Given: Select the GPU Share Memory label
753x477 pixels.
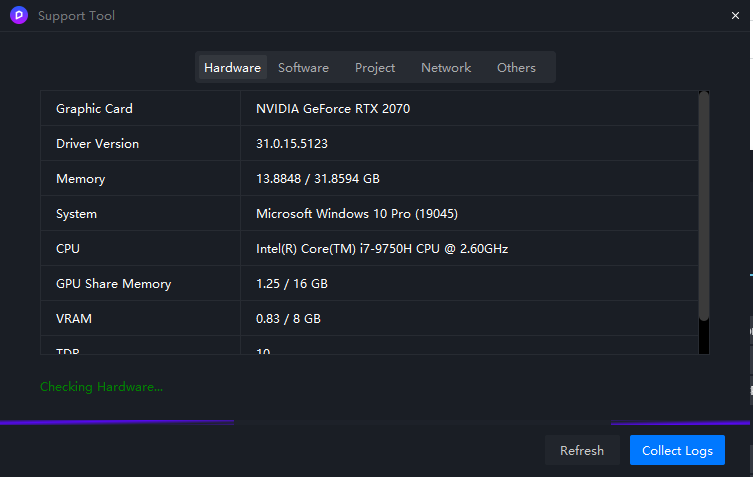Looking at the screenshot, I should 114,284.
